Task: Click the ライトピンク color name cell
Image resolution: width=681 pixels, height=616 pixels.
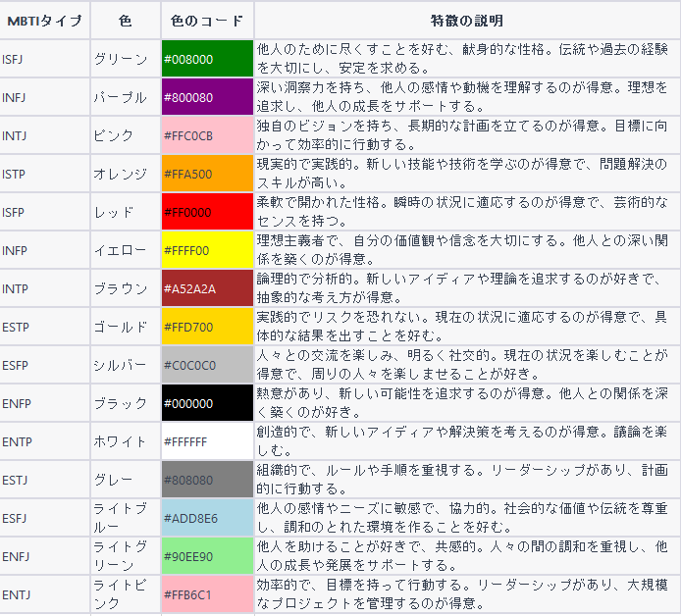Action: pyautogui.click(x=126, y=593)
